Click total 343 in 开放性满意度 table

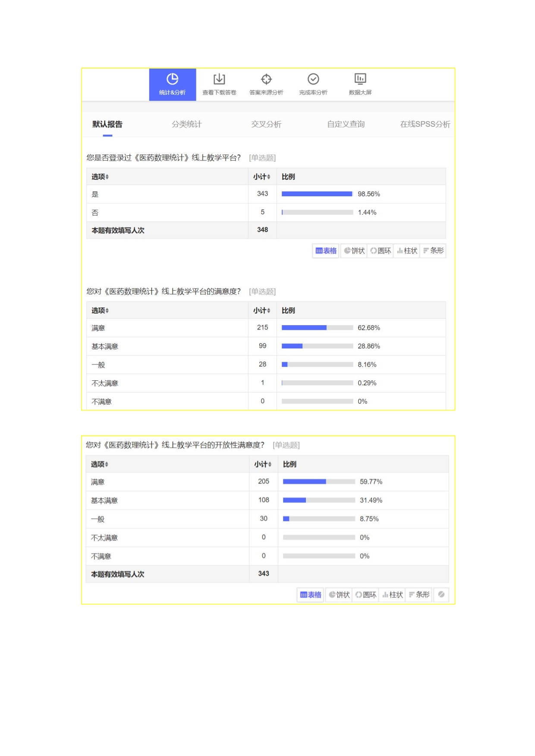(x=264, y=574)
